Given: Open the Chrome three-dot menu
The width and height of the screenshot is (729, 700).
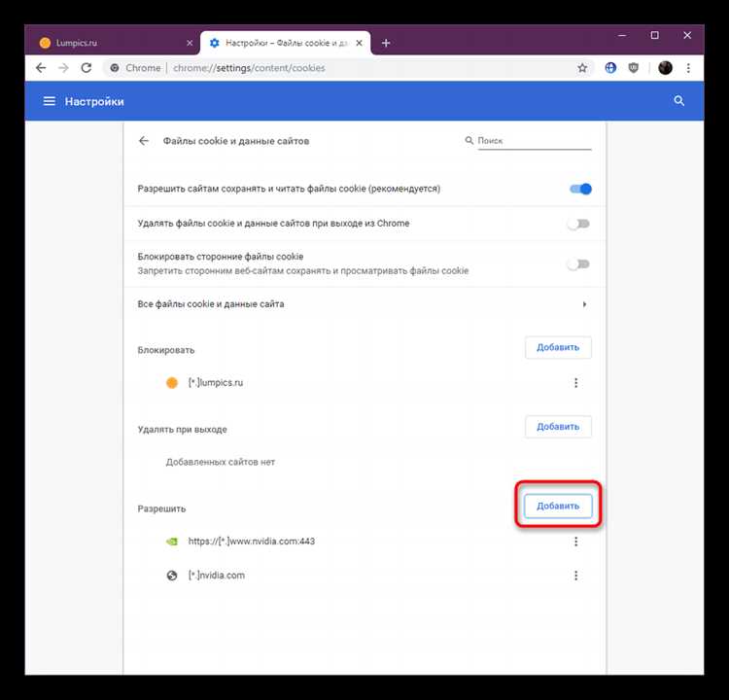Looking at the screenshot, I should tap(688, 68).
